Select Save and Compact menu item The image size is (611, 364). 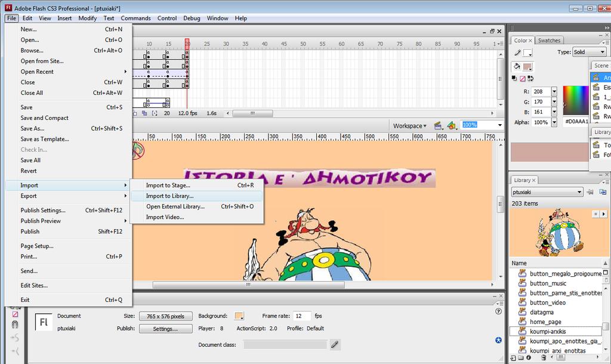[x=69, y=118]
